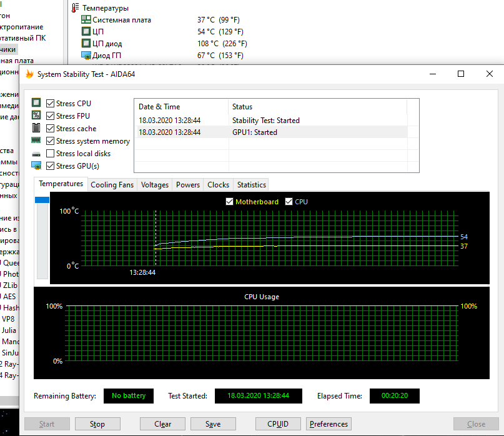The image size is (504, 436).
Task: Click the disk drive icon beside Stress local disks
Action: (36, 154)
